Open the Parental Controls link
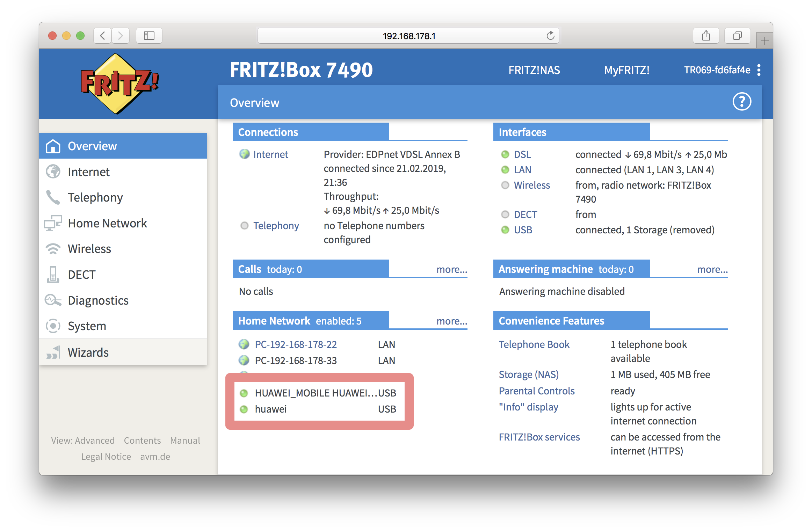The width and height of the screenshot is (812, 531). [x=536, y=391]
